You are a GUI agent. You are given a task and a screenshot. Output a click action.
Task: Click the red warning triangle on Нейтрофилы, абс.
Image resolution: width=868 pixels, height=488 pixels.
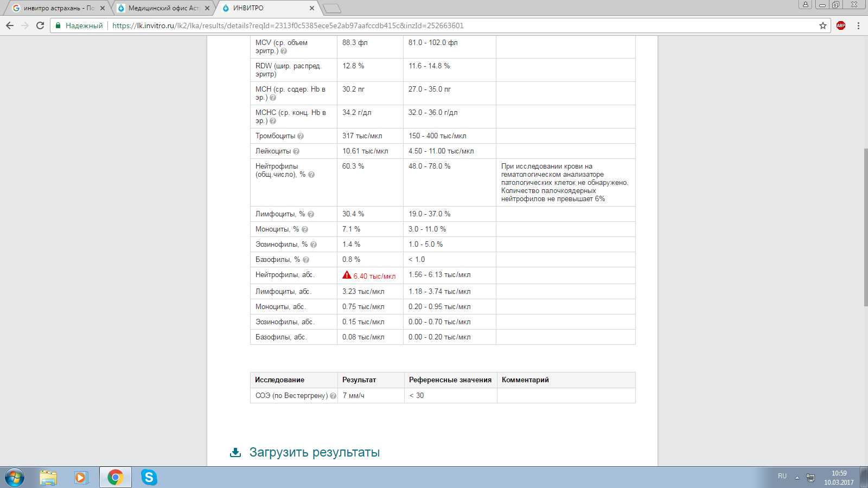click(x=347, y=275)
